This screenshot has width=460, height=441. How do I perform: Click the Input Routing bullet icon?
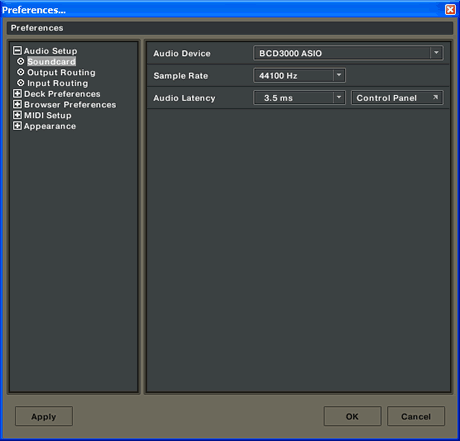(x=21, y=83)
